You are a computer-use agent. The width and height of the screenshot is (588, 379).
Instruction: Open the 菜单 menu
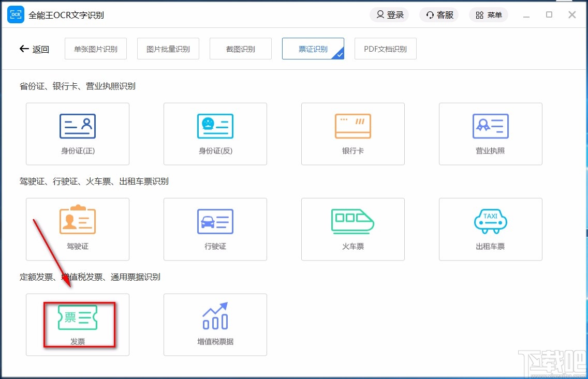(488, 14)
